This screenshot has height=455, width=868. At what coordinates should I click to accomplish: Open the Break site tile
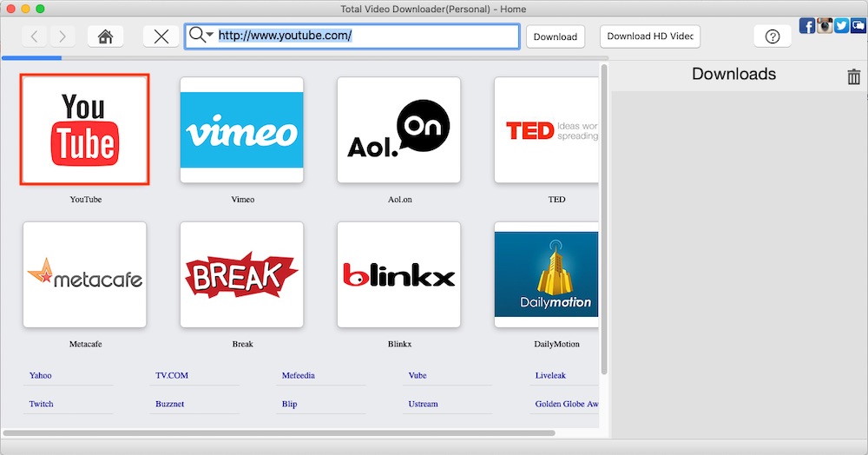coord(242,274)
